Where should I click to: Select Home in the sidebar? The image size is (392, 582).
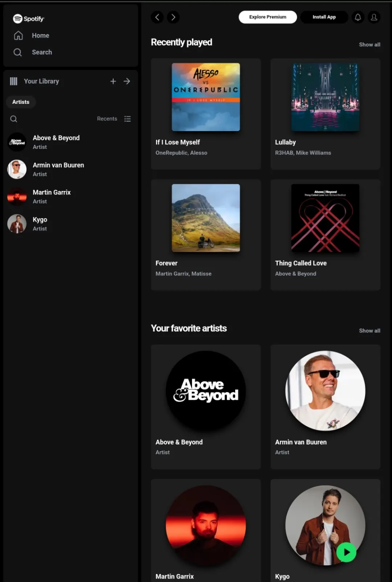click(x=40, y=36)
